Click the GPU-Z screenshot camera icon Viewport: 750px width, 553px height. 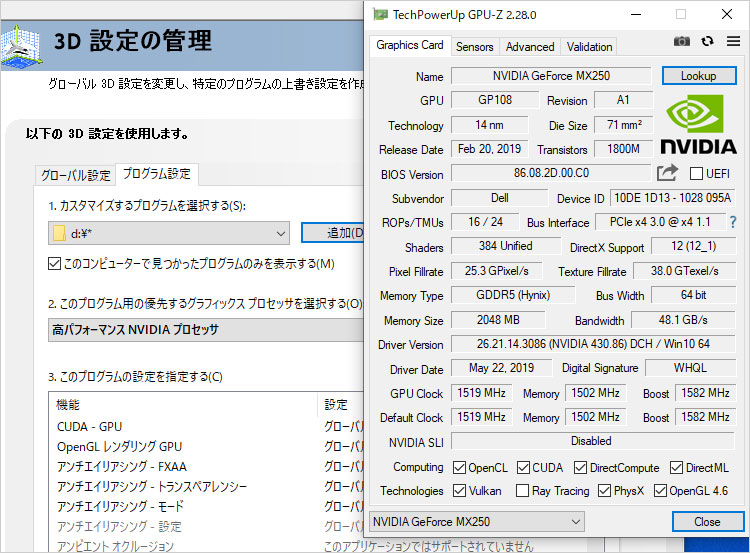pos(682,42)
